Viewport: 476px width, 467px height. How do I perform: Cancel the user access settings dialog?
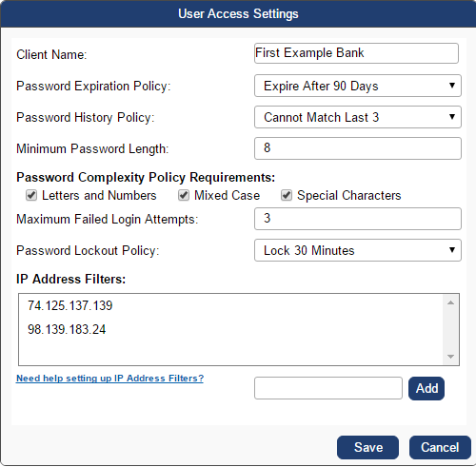(440, 447)
